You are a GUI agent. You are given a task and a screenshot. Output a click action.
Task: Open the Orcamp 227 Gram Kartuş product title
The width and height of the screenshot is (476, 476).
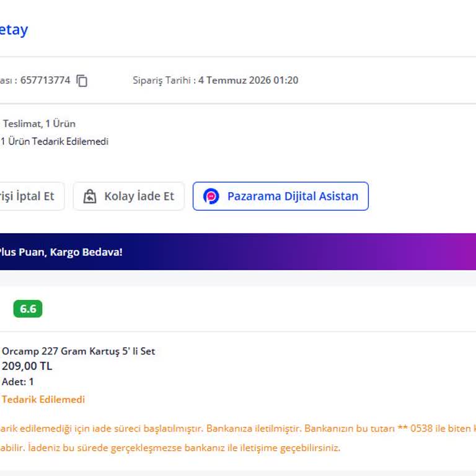click(x=78, y=351)
